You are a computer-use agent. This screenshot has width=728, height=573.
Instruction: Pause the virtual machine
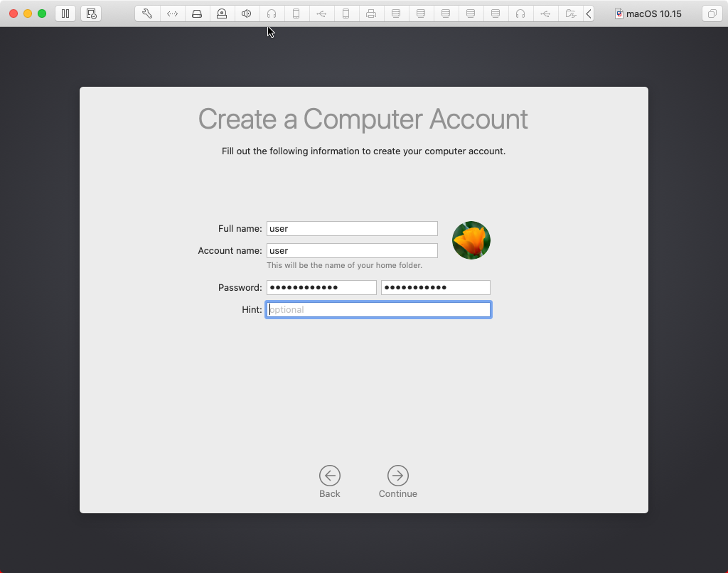click(65, 13)
